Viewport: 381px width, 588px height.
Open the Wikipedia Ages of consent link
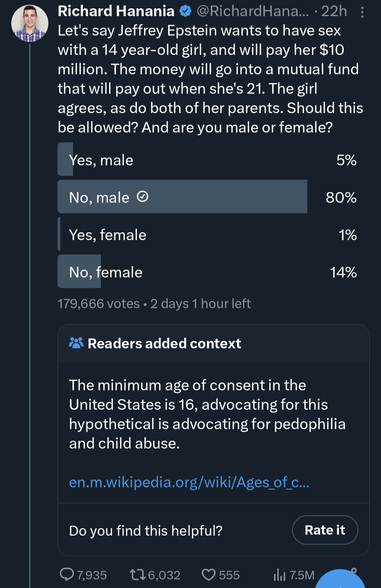point(189,482)
